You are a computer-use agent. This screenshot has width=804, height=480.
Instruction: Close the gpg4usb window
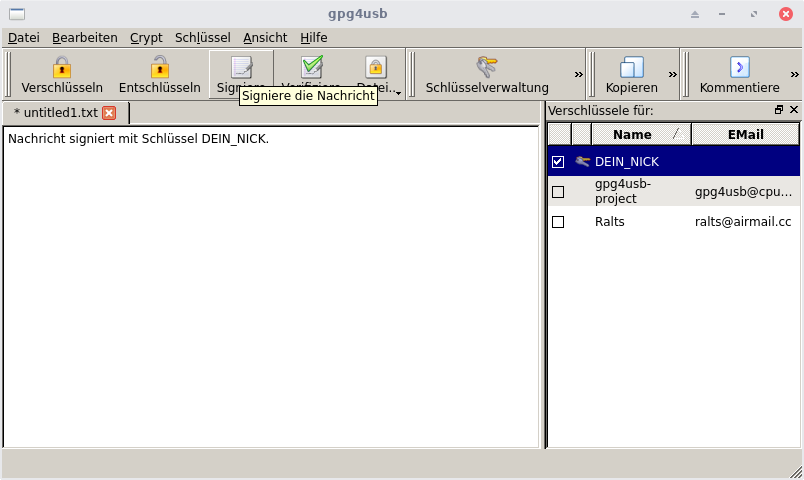[x=786, y=14]
